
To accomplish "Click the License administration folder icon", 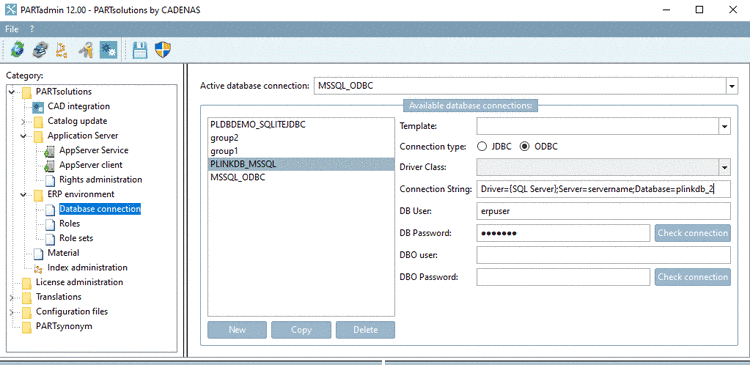I will tap(27, 282).
